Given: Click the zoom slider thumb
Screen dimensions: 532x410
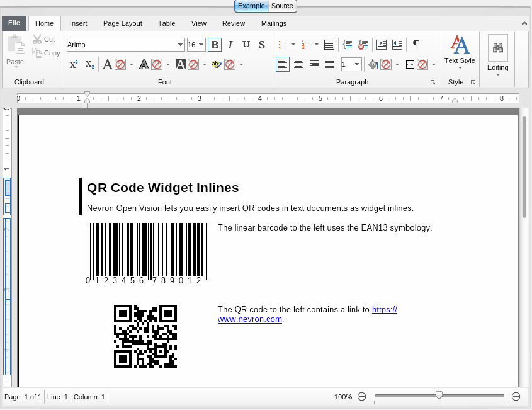Looking at the screenshot, I should point(439,395).
